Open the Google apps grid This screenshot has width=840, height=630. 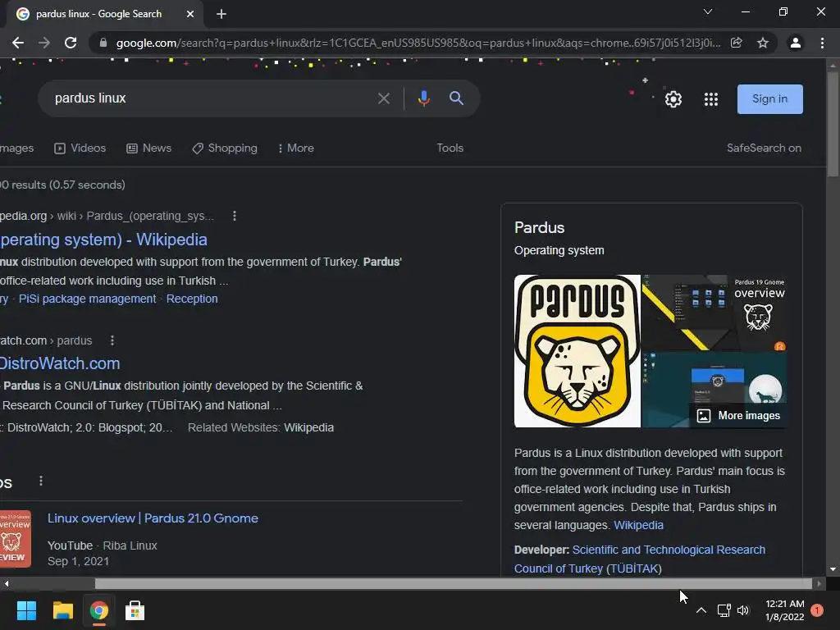711,99
